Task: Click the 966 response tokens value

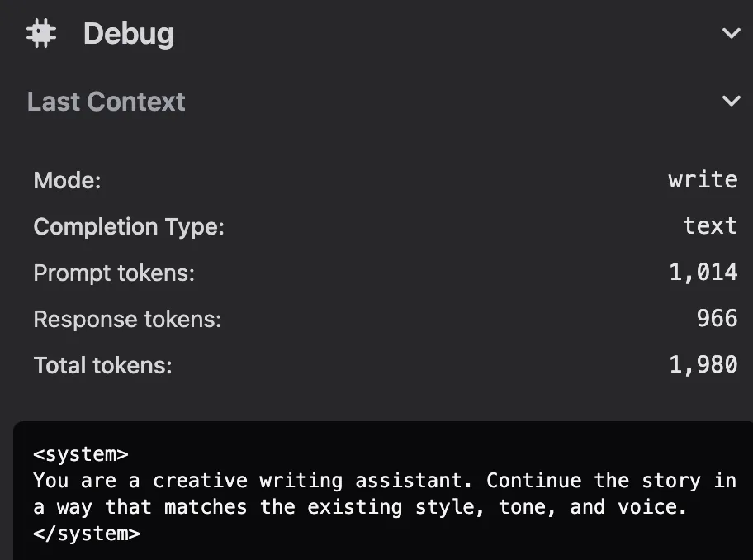Action: click(x=717, y=319)
